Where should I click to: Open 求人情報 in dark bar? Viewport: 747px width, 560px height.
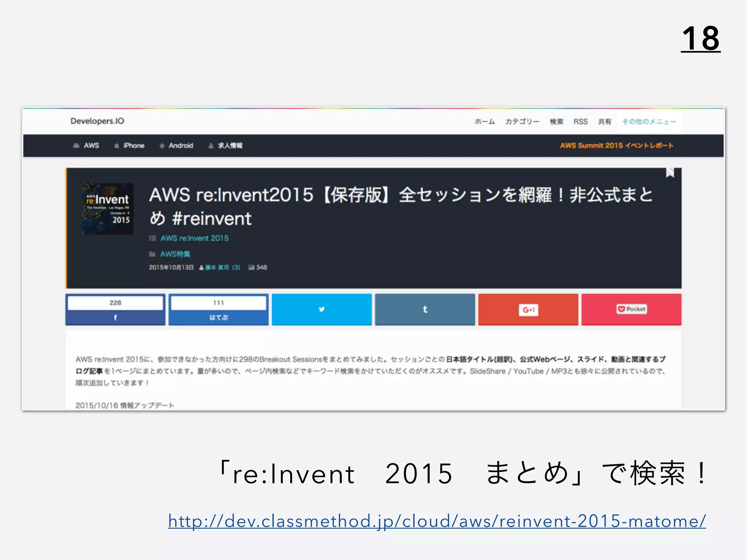tap(230, 145)
